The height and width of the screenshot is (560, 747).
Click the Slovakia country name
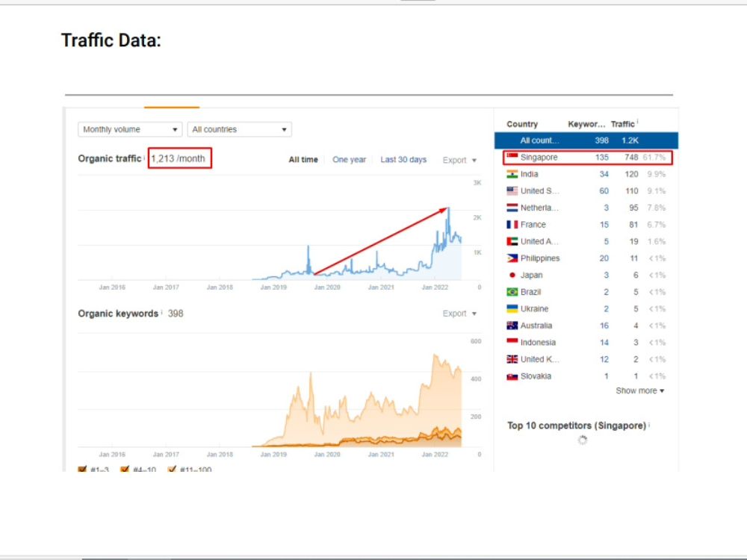(536, 376)
